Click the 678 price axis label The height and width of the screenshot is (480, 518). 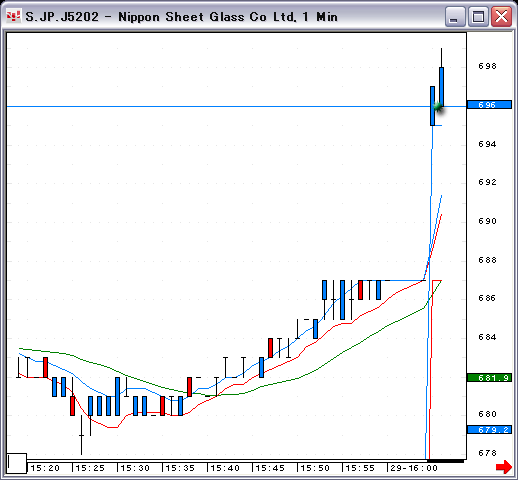(487, 453)
